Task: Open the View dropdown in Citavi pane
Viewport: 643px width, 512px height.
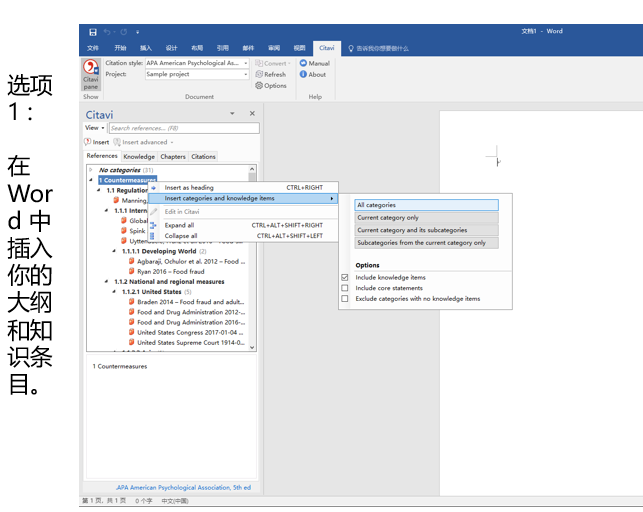Action: 95,128
